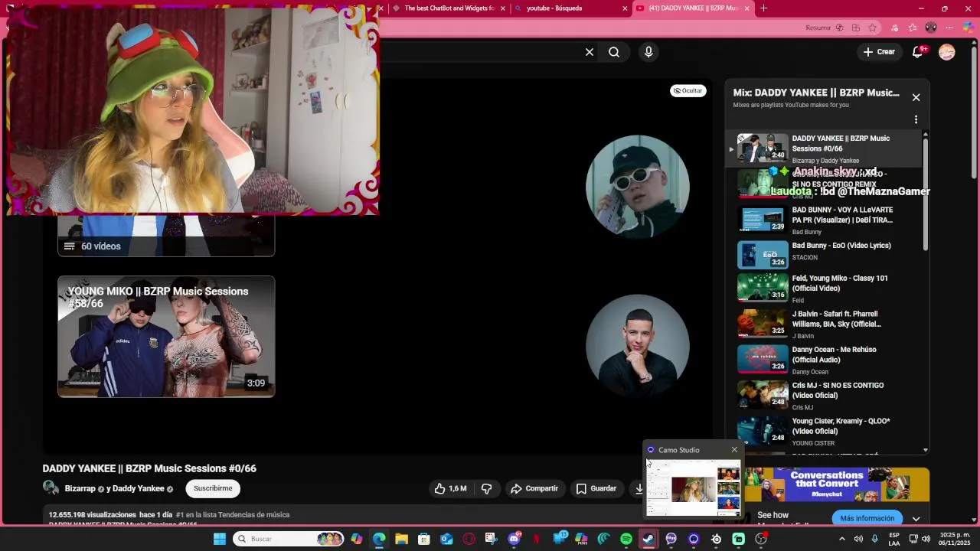This screenshot has width=980, height=551.
Task: Switch to The best ChatBot and Widgets tab
Action: (x=449, y=8)
